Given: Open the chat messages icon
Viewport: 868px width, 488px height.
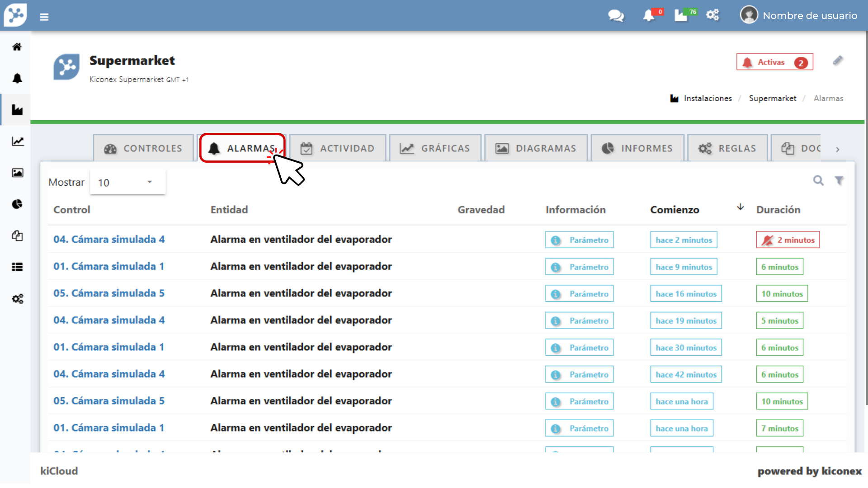Looking at the screenshot, I should pyautogui.click(x=616, y=16).
